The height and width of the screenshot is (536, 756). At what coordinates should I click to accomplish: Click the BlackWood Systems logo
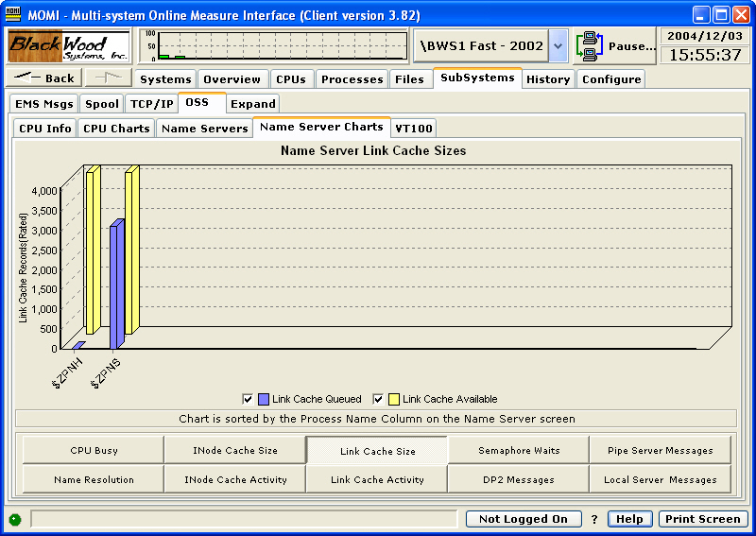coord(70,45)
